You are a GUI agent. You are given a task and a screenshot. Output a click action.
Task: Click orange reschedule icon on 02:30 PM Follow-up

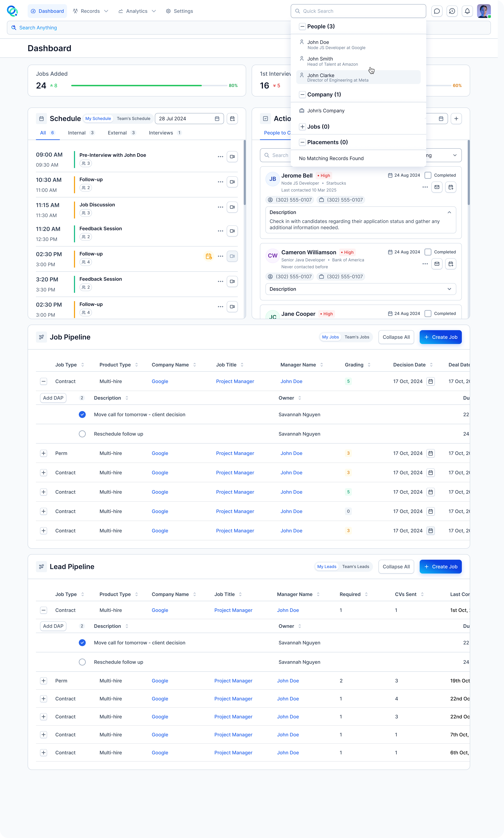[209, 256]
